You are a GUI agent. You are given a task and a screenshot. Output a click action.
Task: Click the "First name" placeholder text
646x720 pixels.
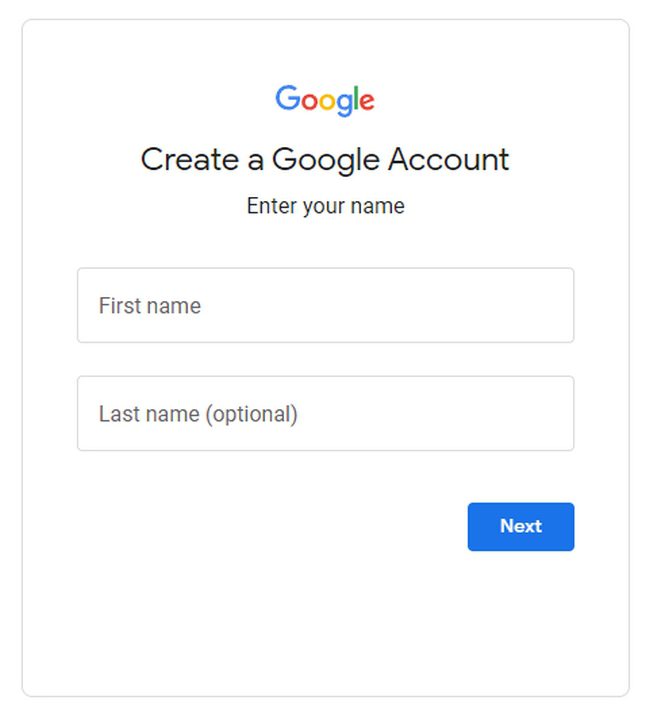[x=150, y=306]
